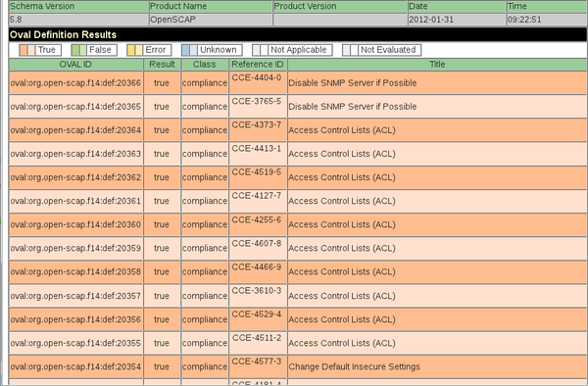Viewport: 588px width, 386px height.
Task: Select reference ID CCE-4404-0
Action: click(257, 77)
